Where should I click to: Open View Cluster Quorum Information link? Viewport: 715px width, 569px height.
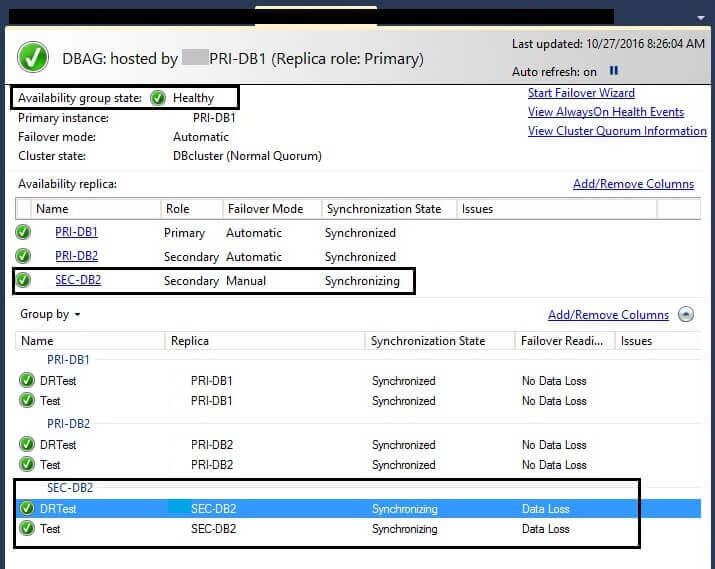click(x=617, y=131)
